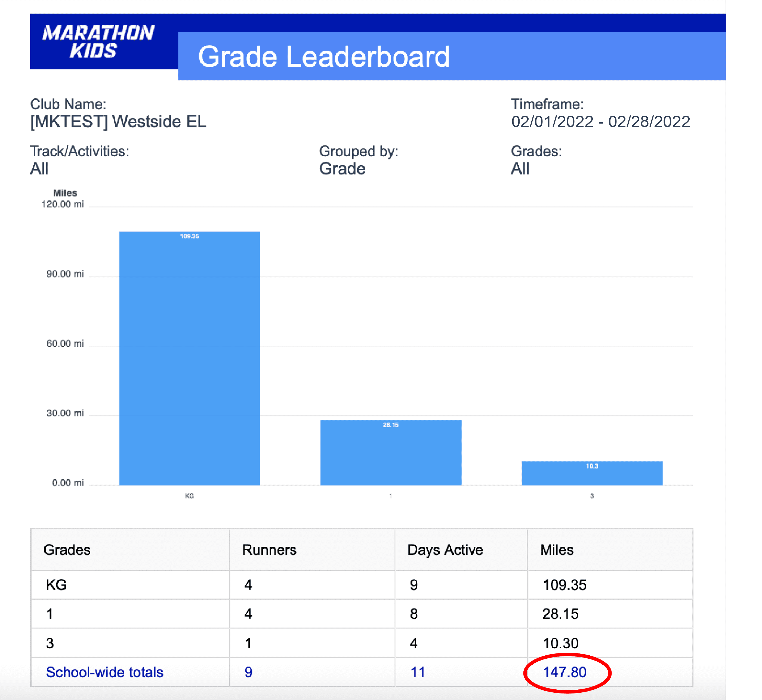
Task: Click the 'Track/Activities:' label
Action: point(79,151)
